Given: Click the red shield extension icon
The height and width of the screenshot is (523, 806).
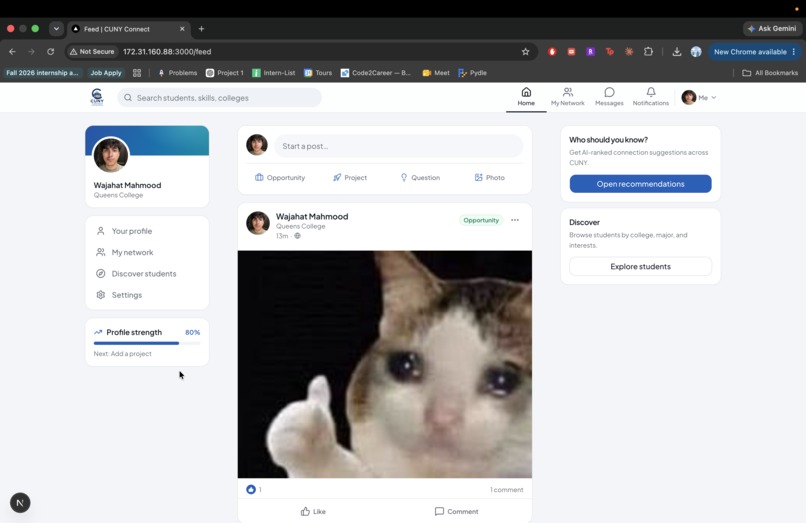Looking at the screenshot, I should (552, 51).
